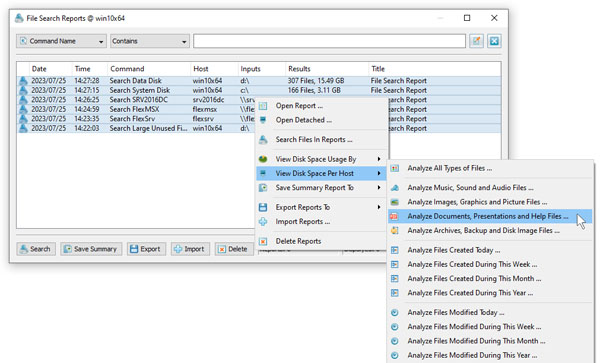Click the edit filter icon beside search field

click(x=476, y=41)
